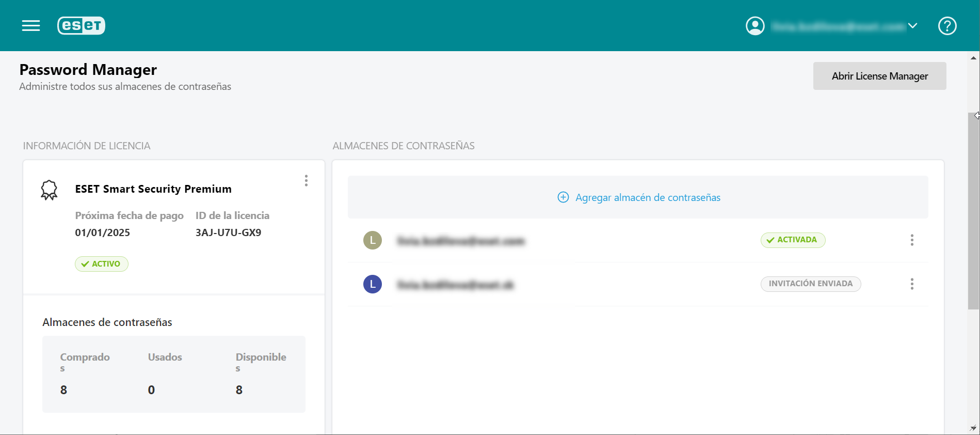The width and height of the screenshot is (980, 435).
Task: Click the user account avatar icon
Action: (x=755, y=26)
